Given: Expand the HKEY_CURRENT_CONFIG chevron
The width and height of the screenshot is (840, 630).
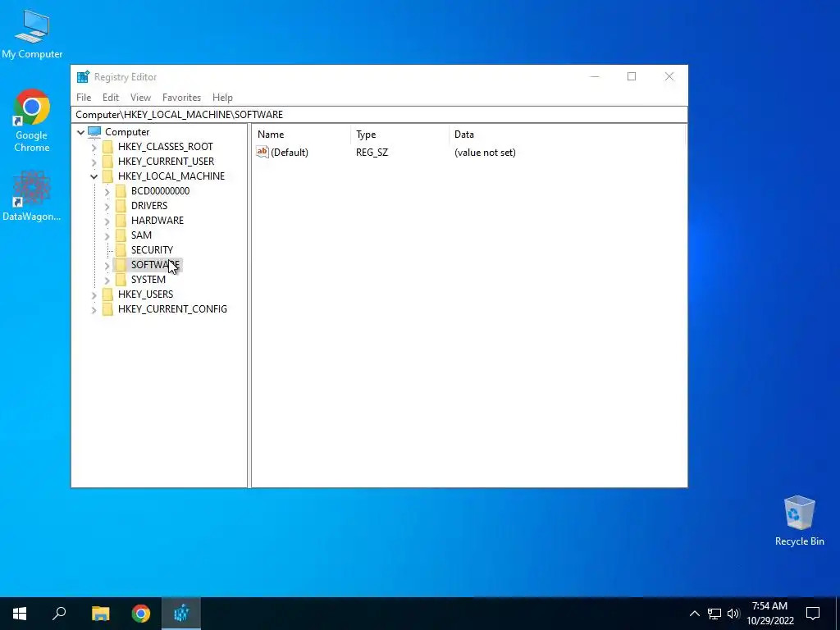Looking at the screenshot, I should (x=94, y=309).
